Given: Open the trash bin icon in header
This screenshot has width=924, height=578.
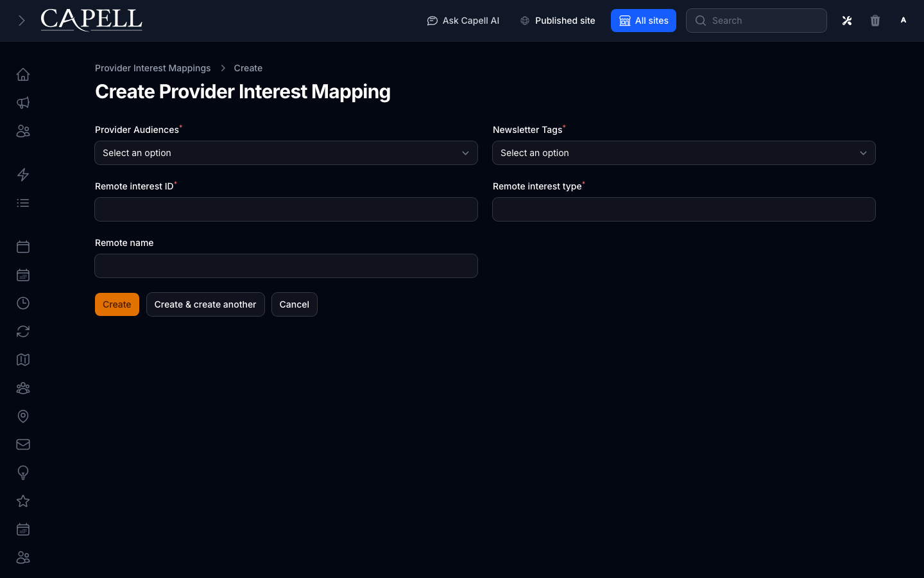Looking at the screenshot, I should click(875, 21).
